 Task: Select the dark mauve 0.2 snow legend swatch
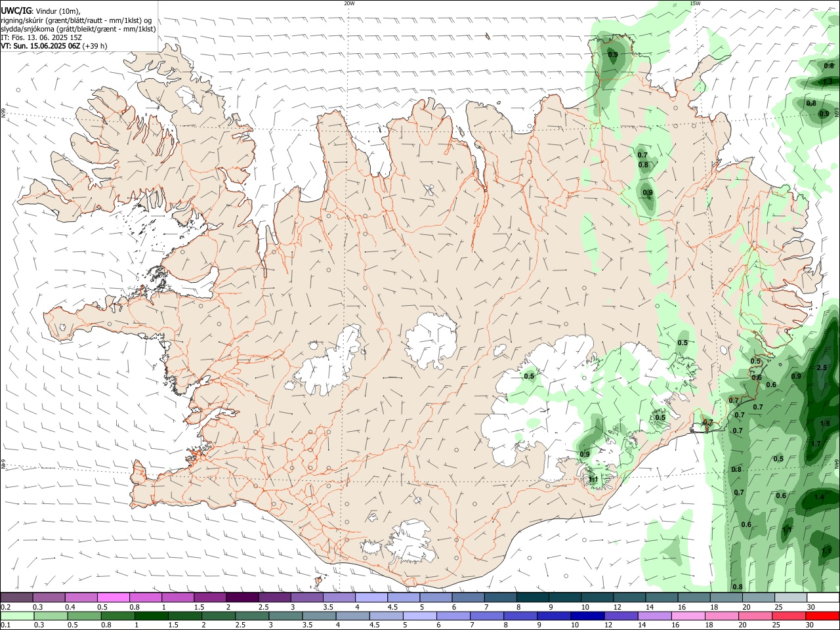pos(16,597)
